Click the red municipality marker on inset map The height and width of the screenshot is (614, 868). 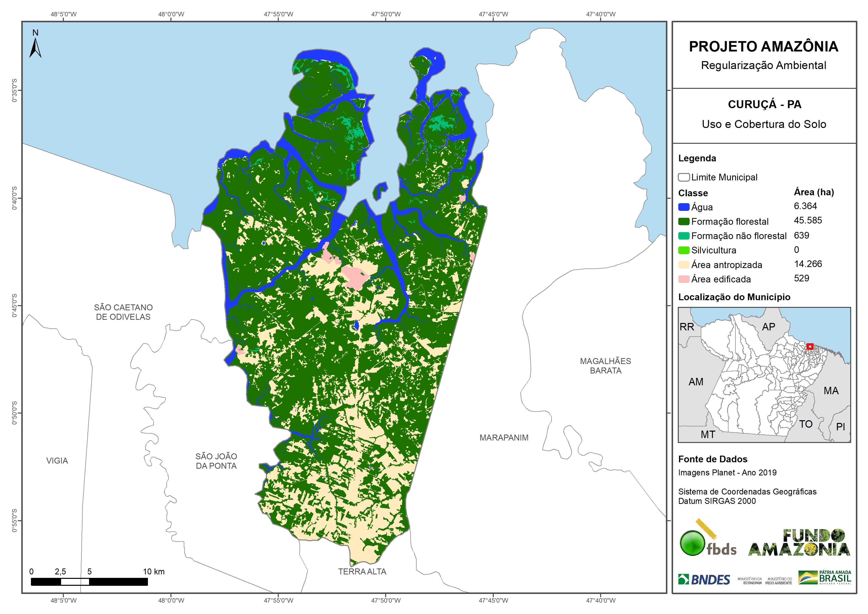[x=810, y=346]
